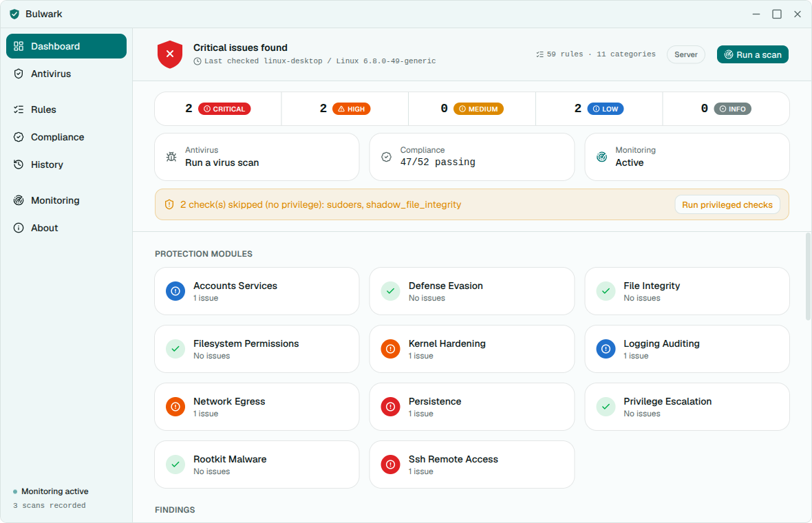The image size is (812, 523).
Task: Go to the Rules section
Action: (x=66, y=109)
